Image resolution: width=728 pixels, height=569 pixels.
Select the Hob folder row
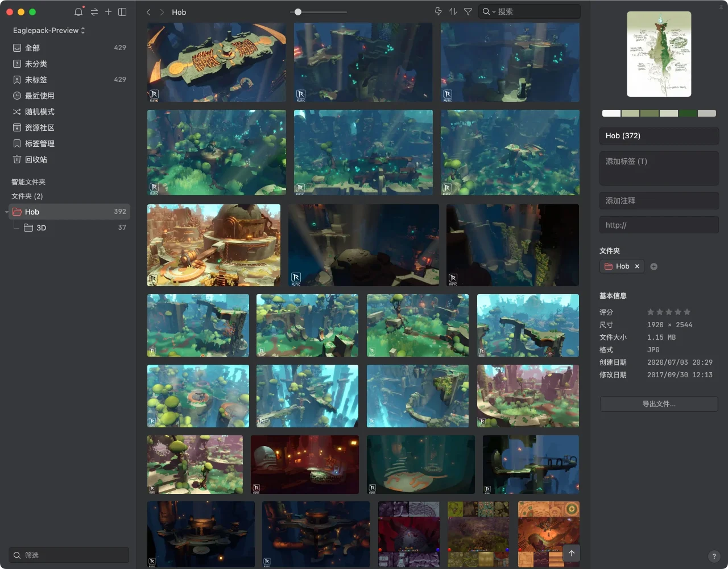(x=68, y=212)
